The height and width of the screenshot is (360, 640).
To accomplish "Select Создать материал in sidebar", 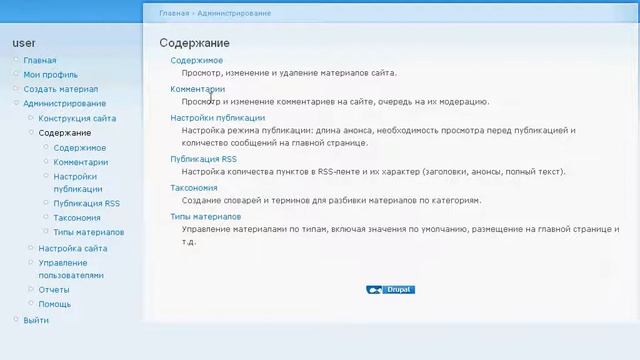I will 61,89.
